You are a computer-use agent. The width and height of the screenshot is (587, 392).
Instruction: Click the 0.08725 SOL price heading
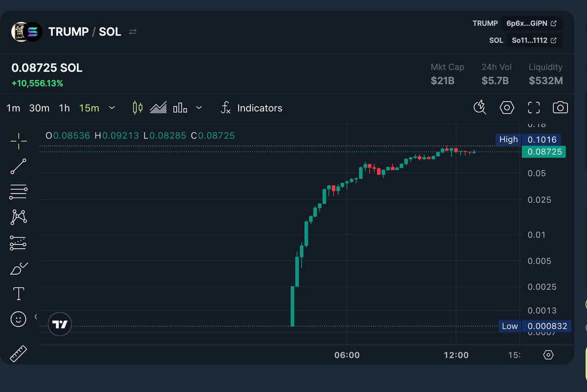[x=47, y=68]
